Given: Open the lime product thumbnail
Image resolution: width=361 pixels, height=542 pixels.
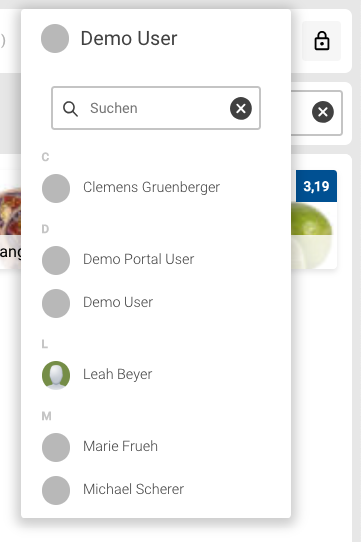Looking at the screenshot, I should point(314,235).
